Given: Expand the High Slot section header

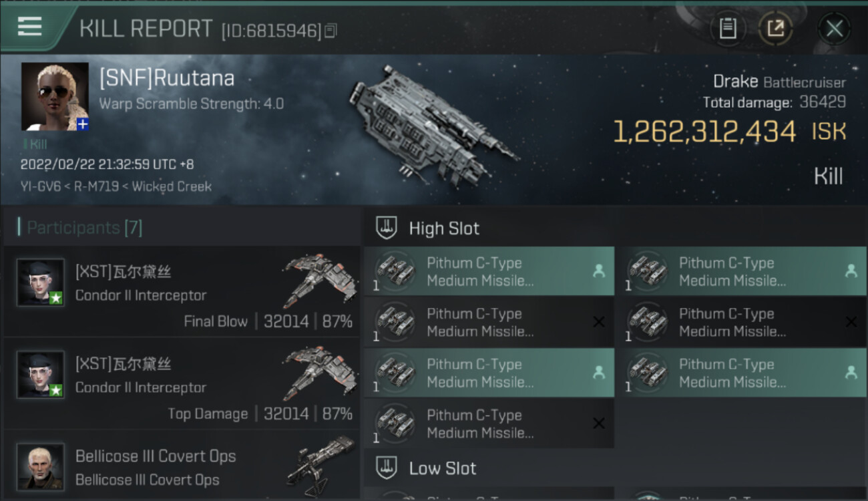Looking at the screenshot, I should pyautogui.click(x=444, y=228).
